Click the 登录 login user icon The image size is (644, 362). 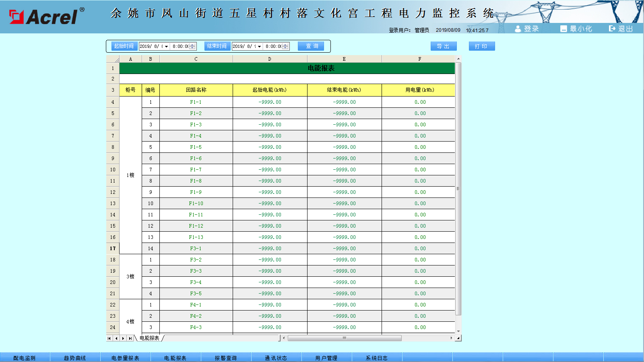click(518, 29)
